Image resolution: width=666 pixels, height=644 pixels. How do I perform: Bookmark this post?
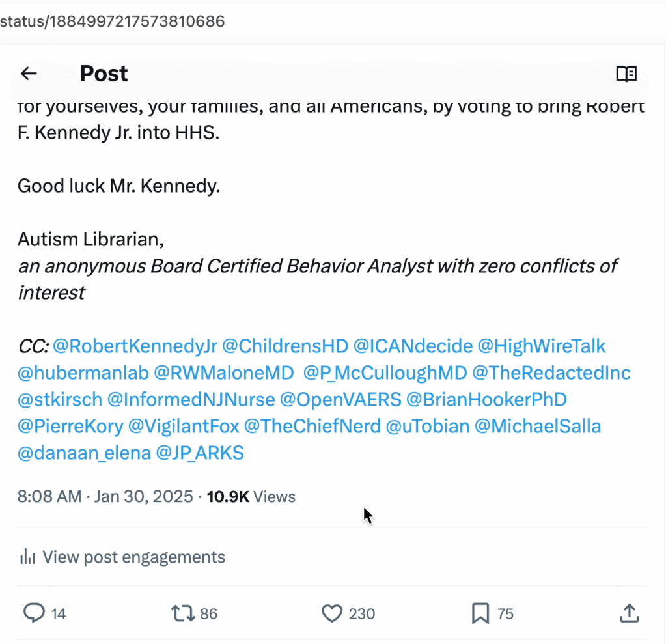480,613
